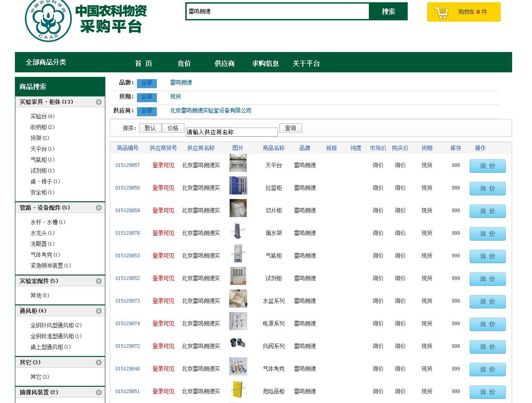Screen dimensions: 532x403
Task: Select 紧急喷淋装置 (1) subcategory
Action: 51,266
